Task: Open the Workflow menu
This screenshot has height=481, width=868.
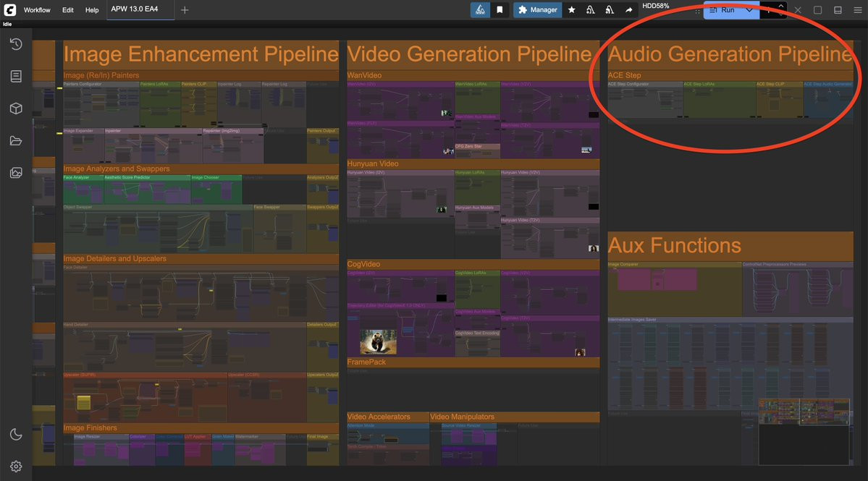Action: tap(37, 10)
